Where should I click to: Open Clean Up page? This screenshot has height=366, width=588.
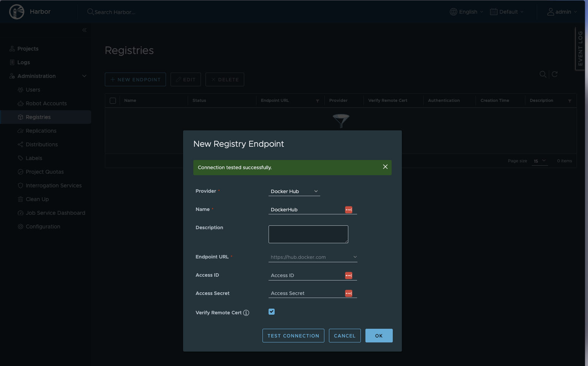pos(37,199)
